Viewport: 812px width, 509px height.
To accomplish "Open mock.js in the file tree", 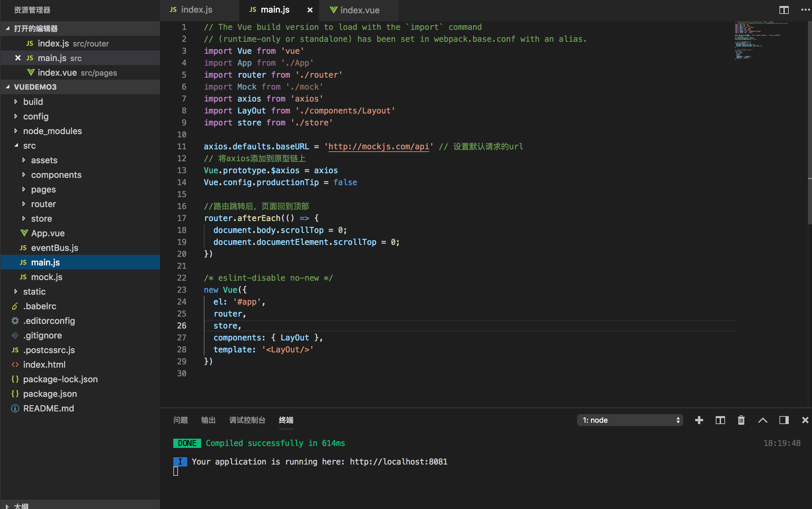I will [80, 277].
